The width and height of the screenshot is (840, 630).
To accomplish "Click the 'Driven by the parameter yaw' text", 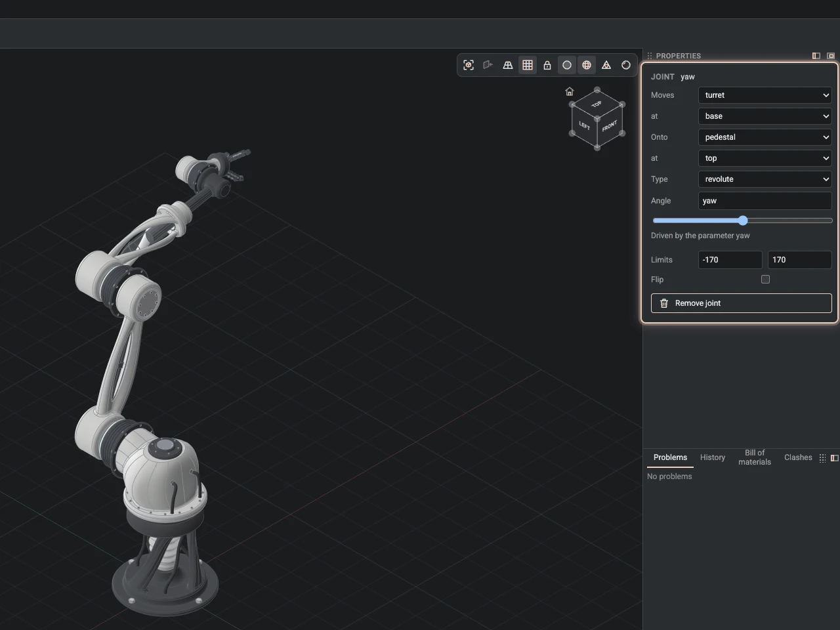I will pyautogui.click(x=700, y=236).
